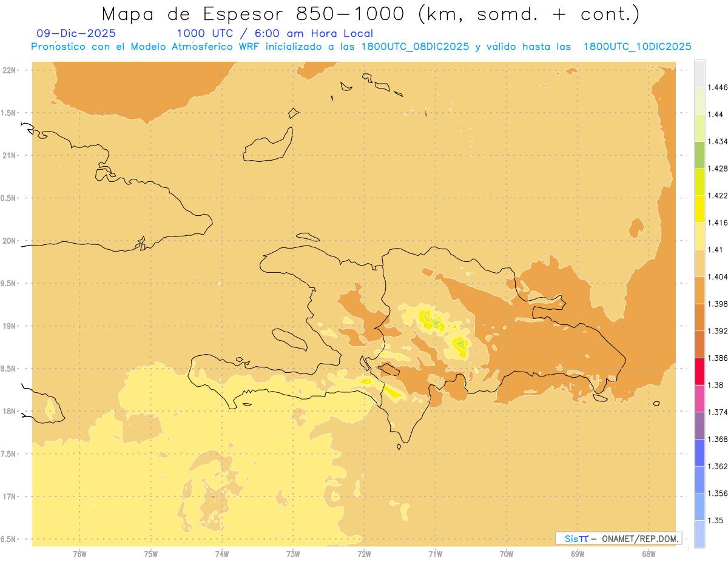The height and width of the screenshot is (562, 728).
Task: Click the 75W longitude label
Action: (151, 554)
